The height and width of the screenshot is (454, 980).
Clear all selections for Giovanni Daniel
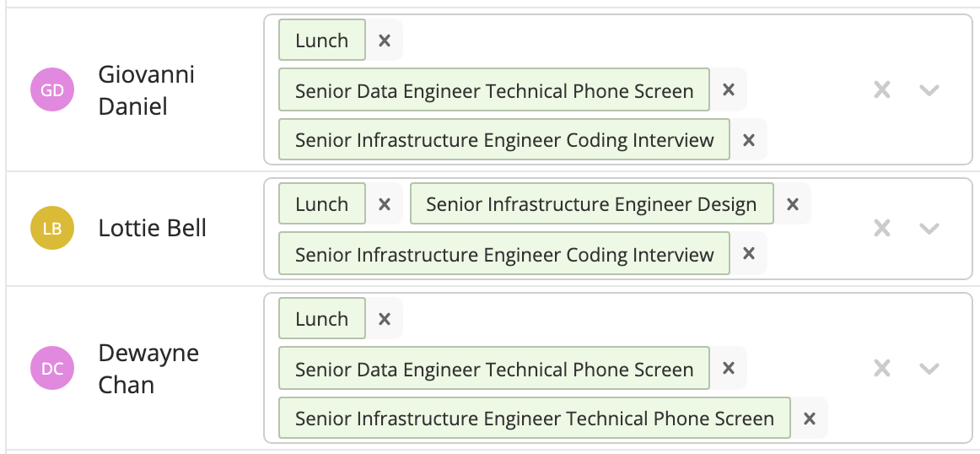pyautogui.click(x=882, y=90)
